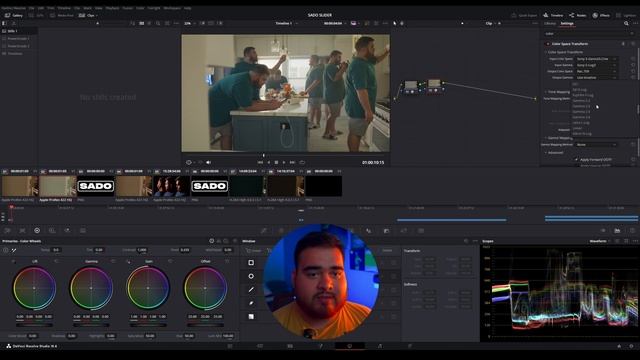Click the Contrast value field
The height and width of the screenshot is (360, 640).
coord(142,250)
